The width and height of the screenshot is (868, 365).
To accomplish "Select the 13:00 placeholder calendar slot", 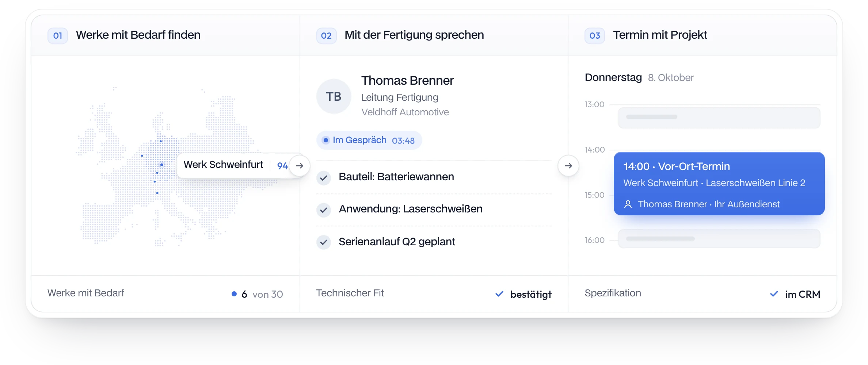I will pos(719,118).
